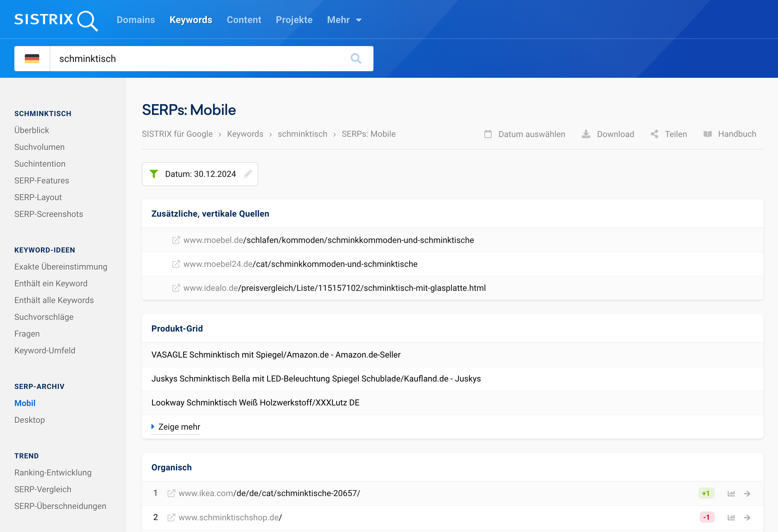
Task: Select Überblick in the sidebar
Action: tap(32, 130)
